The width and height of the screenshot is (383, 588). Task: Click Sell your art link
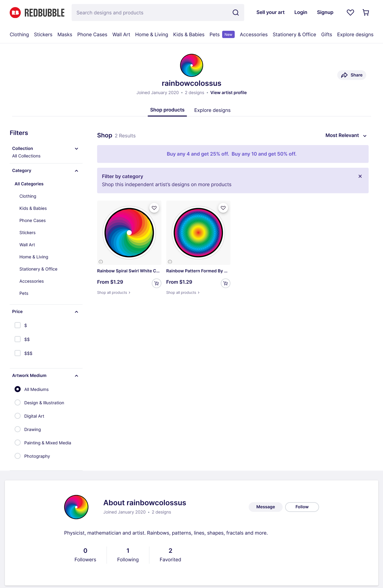270,12
